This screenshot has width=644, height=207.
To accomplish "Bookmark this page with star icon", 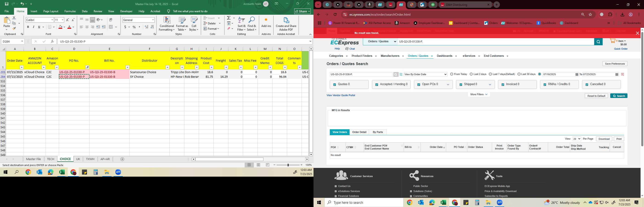I will coord(590,14).
